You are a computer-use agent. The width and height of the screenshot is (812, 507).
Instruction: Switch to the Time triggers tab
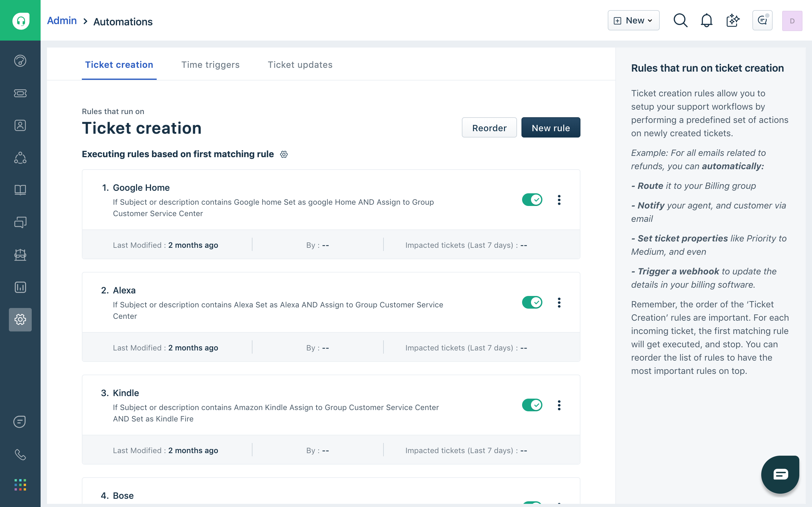coord(210,65)
